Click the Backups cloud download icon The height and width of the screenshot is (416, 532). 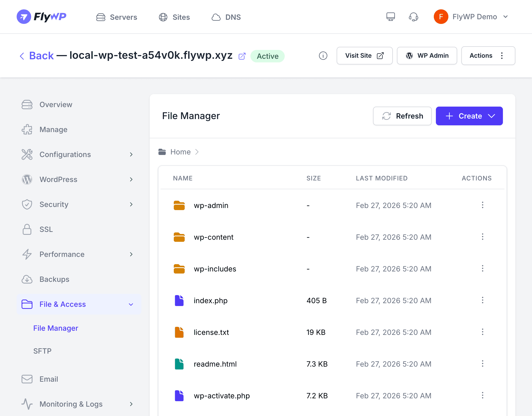(x=27, y=279)
